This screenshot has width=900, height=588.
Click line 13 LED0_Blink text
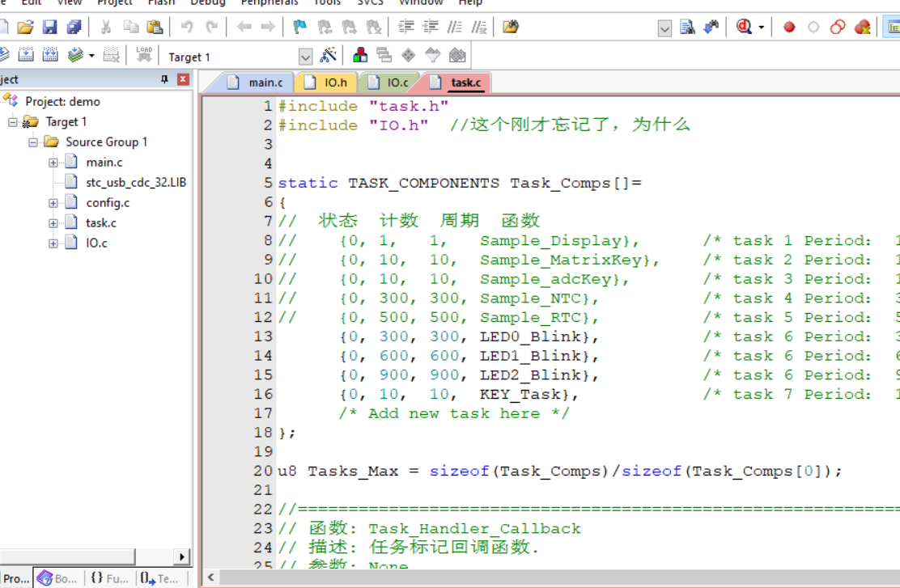pos(530,336)
